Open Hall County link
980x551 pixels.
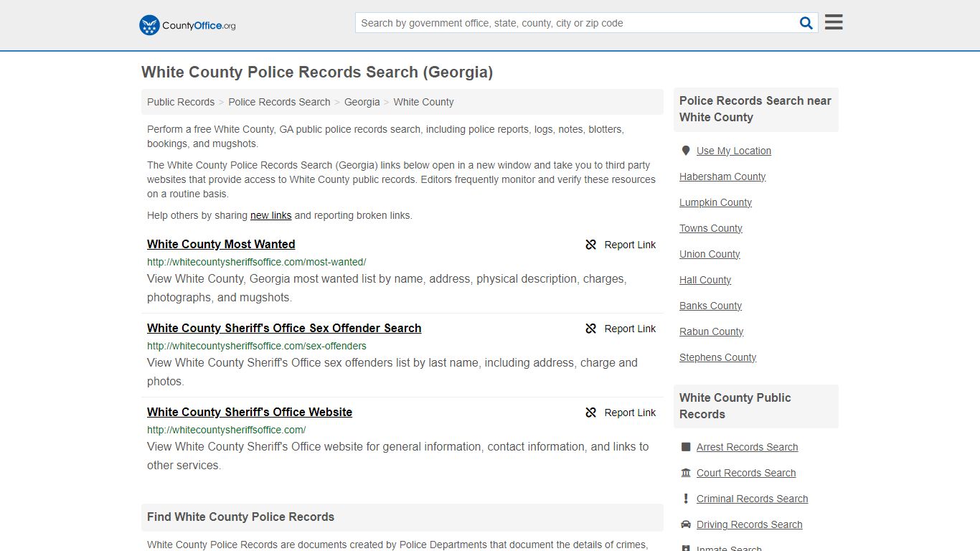pos(705,280)
